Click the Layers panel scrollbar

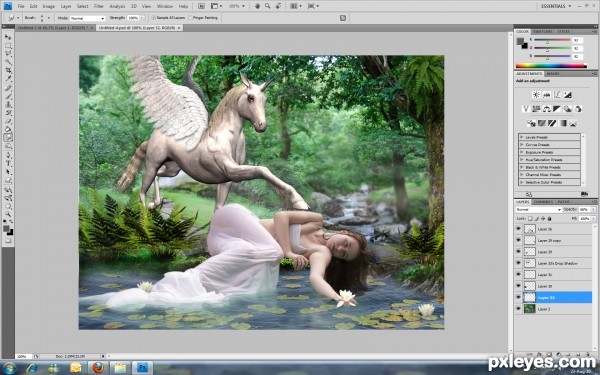[595, 287]
